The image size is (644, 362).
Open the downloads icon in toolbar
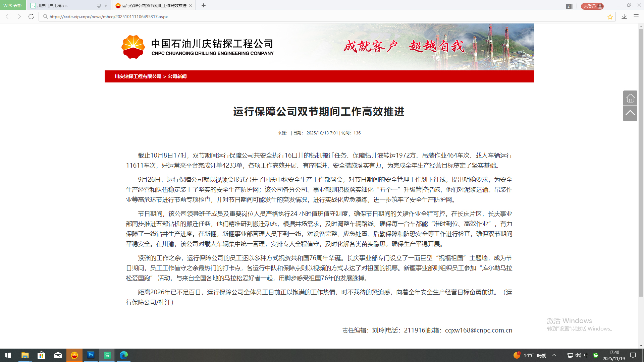[x=624, y=16]
